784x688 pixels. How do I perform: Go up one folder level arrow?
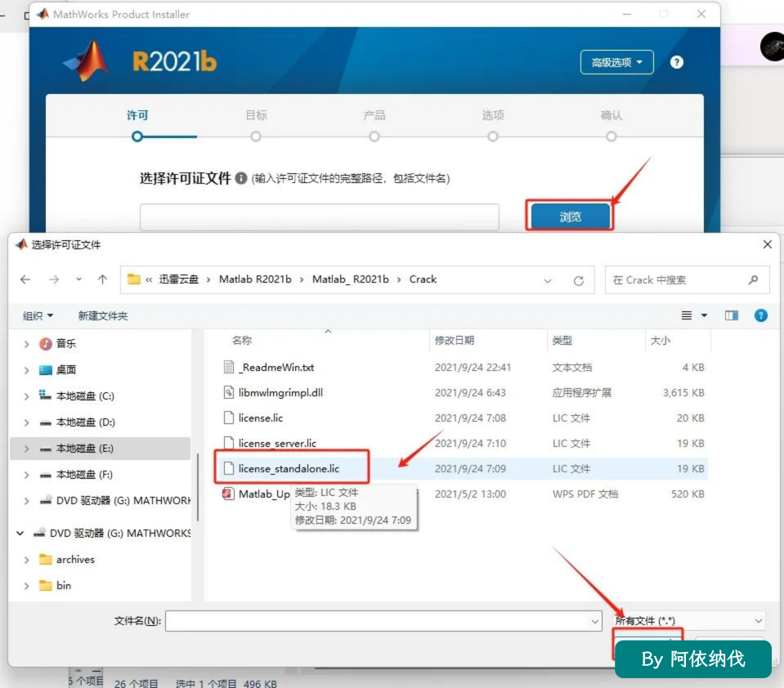(x=102, y=279)
